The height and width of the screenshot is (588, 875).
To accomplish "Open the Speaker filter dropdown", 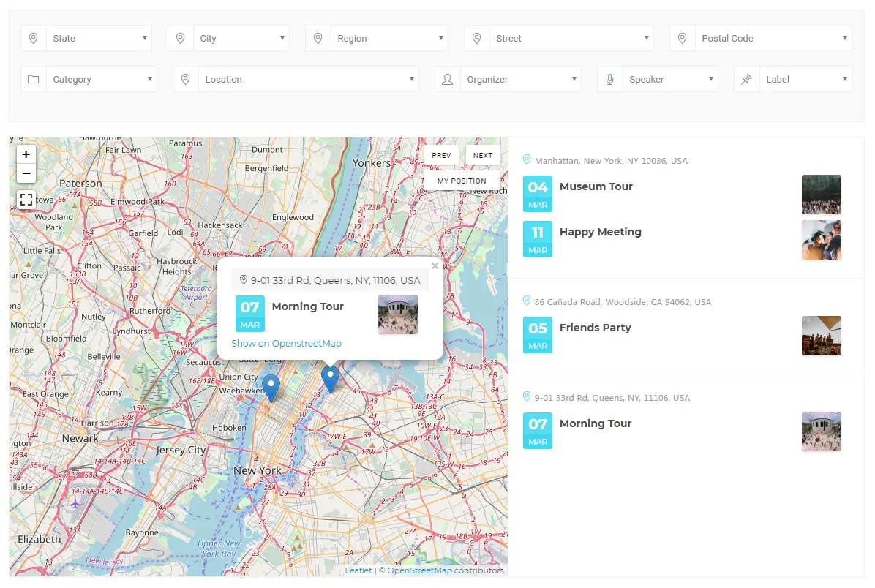I will (x=669, y=80).
